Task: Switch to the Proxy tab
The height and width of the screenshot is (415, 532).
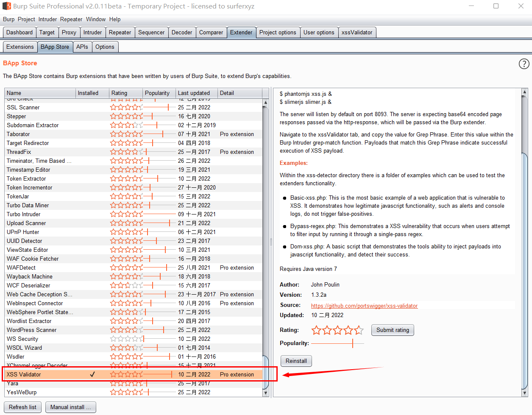Action: point(69,32)
